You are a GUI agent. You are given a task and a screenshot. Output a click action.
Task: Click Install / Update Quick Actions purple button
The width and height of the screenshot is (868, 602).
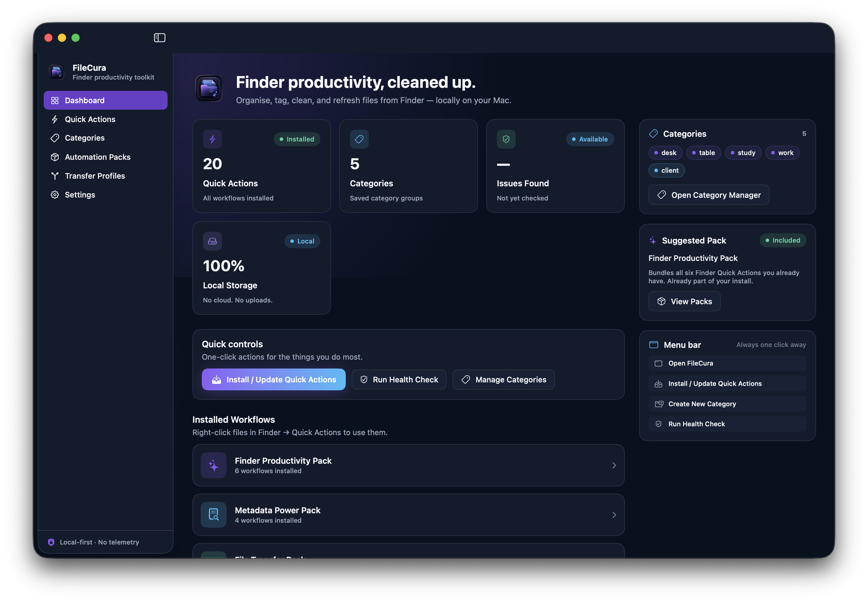coord(273,379)
